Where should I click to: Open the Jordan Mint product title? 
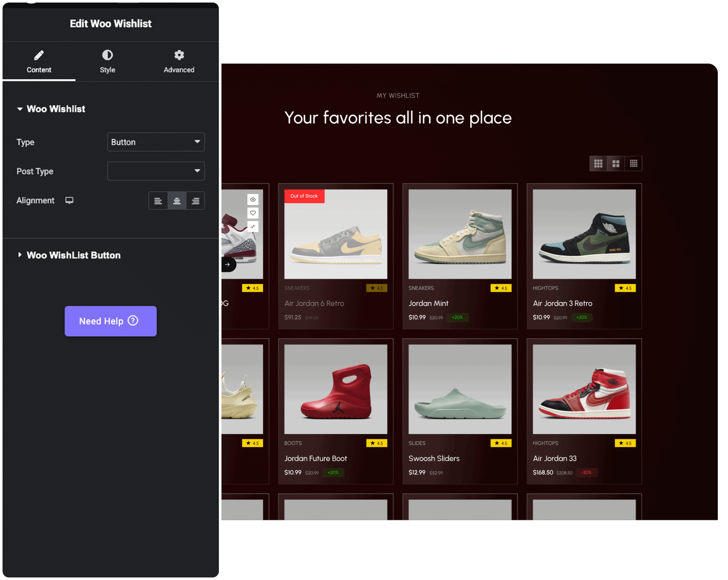428,303
